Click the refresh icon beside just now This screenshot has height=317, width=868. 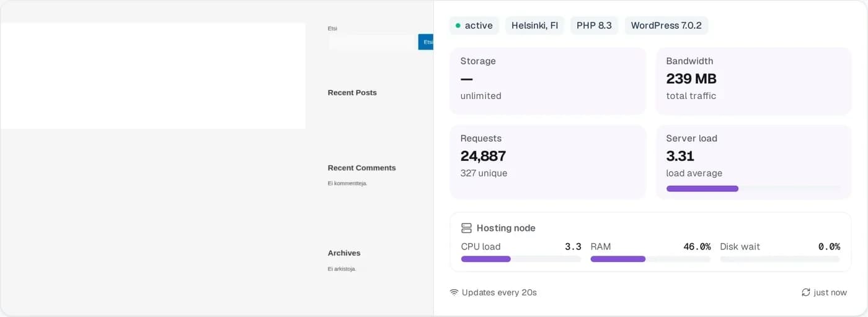pos(806,292)
